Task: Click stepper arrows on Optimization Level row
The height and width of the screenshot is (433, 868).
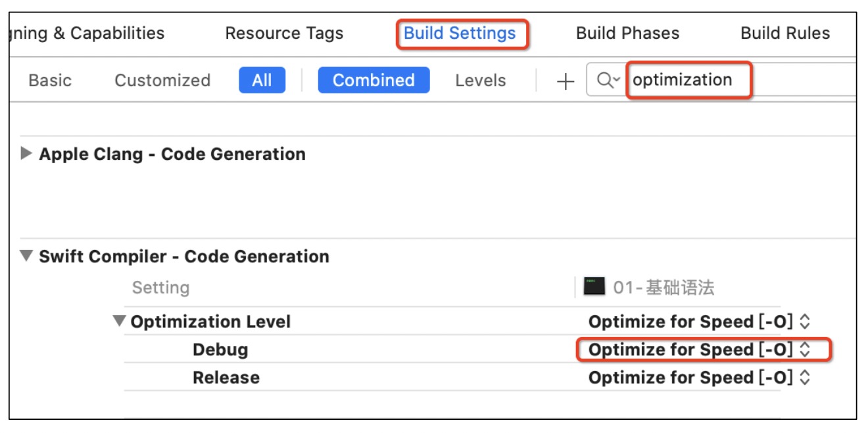Action: 805,322
